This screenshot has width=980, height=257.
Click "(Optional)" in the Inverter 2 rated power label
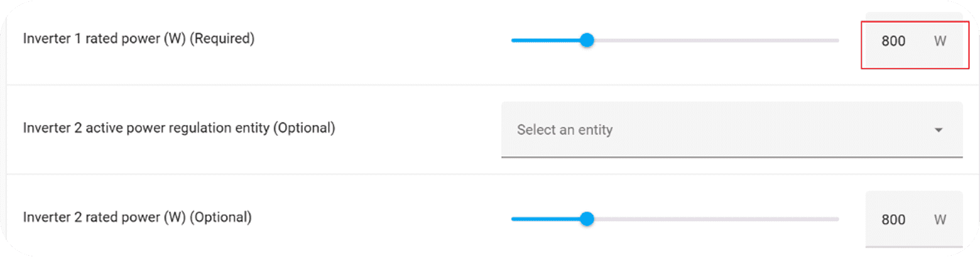pos(220,217)
